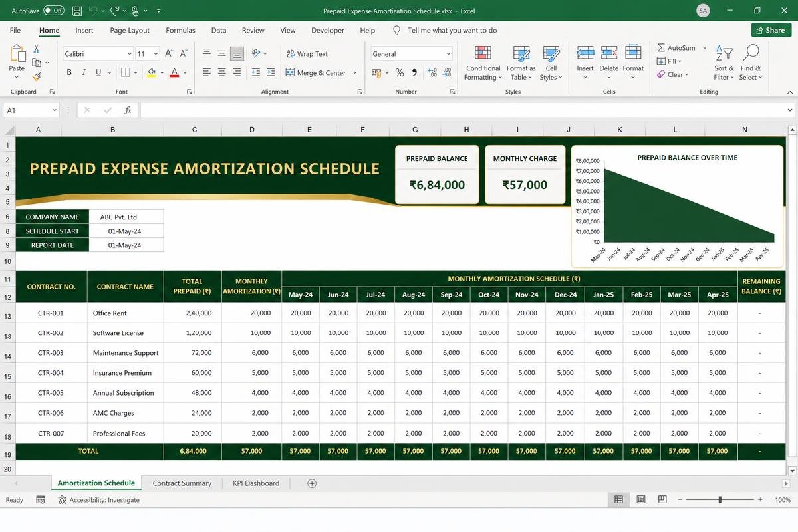Screen dimensions: 798x532
Task: Click the Insert Function fx icon
Action: coord(128,110)
